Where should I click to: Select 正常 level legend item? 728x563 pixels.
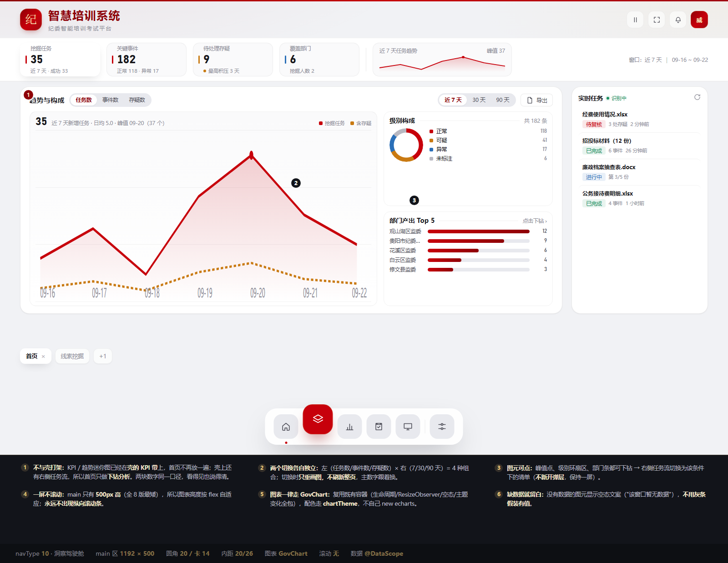[x=488, y=131]
